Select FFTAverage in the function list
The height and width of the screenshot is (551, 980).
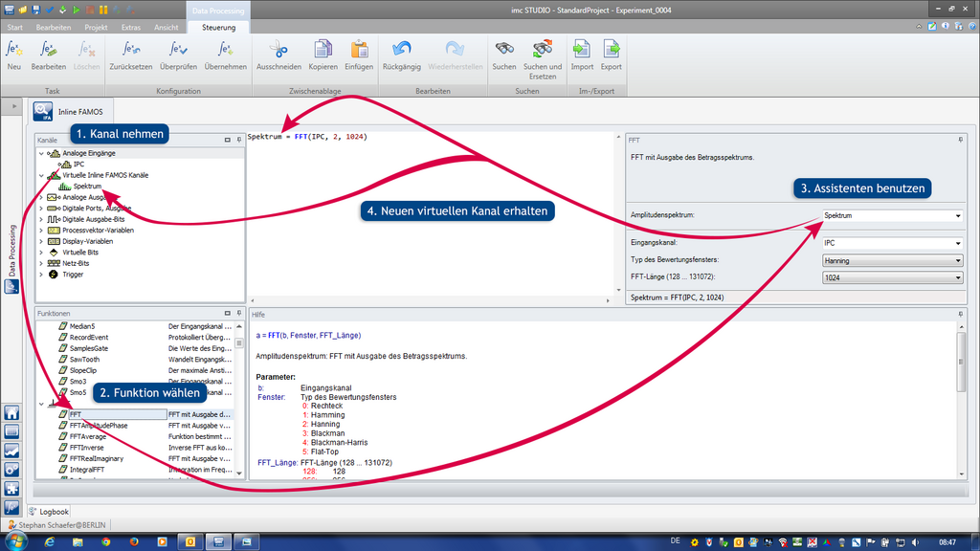tap(87, 436)
